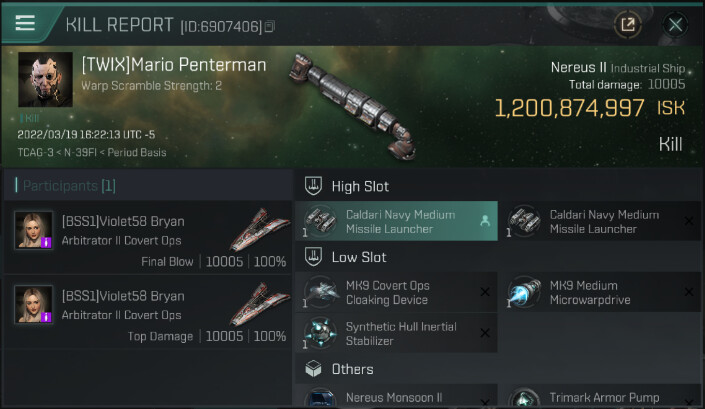Click the Nereus Monsoon II item icon

pos(322,399)
